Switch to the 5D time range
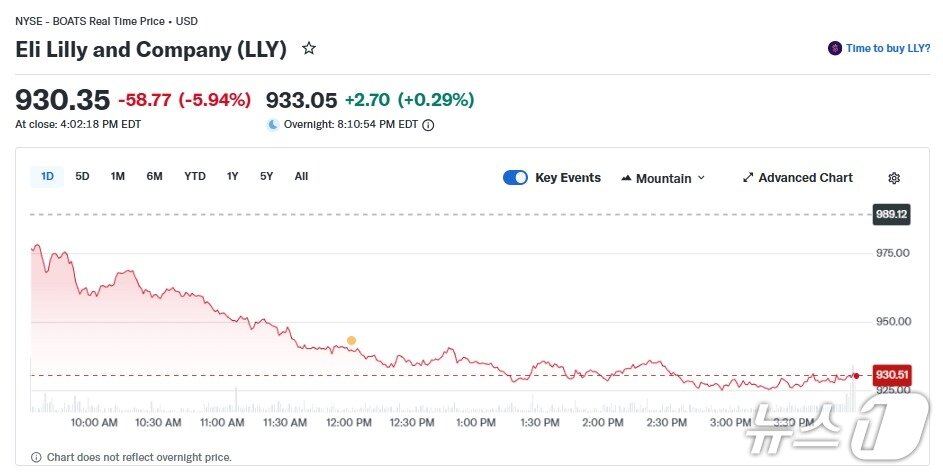The image size is (943, 474). [82, 177]
